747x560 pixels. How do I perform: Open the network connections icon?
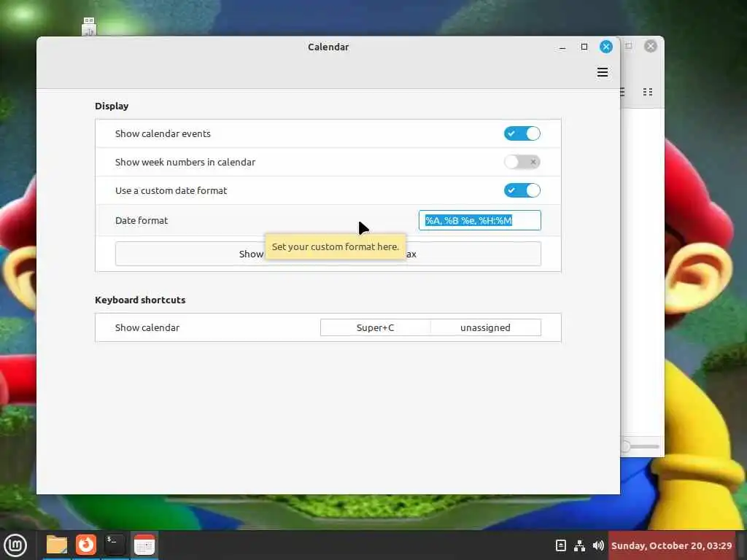(579, 545)
